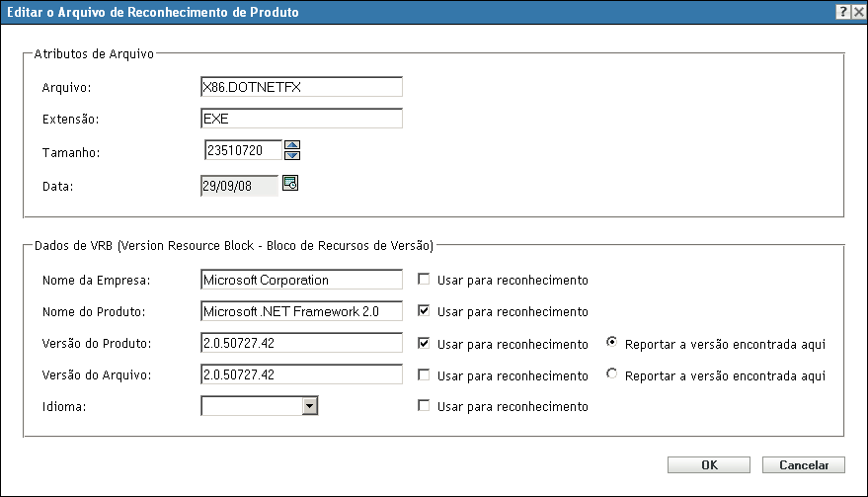Select report version radio for Versão do Produto

[x=613, y=343]
